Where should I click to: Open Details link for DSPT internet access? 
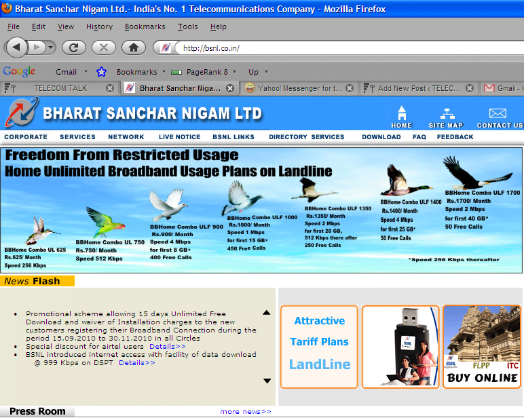pyautogui.click(x=137, y=363)
